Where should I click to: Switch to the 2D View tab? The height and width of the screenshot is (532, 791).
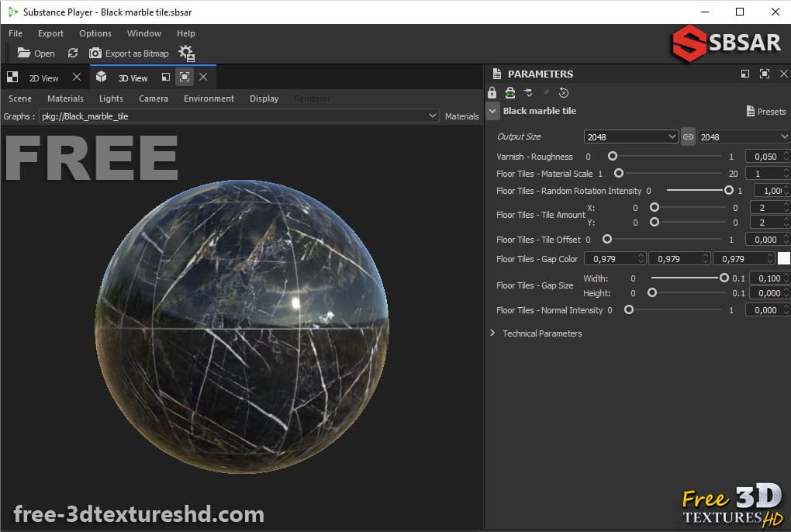pos(43,78)
